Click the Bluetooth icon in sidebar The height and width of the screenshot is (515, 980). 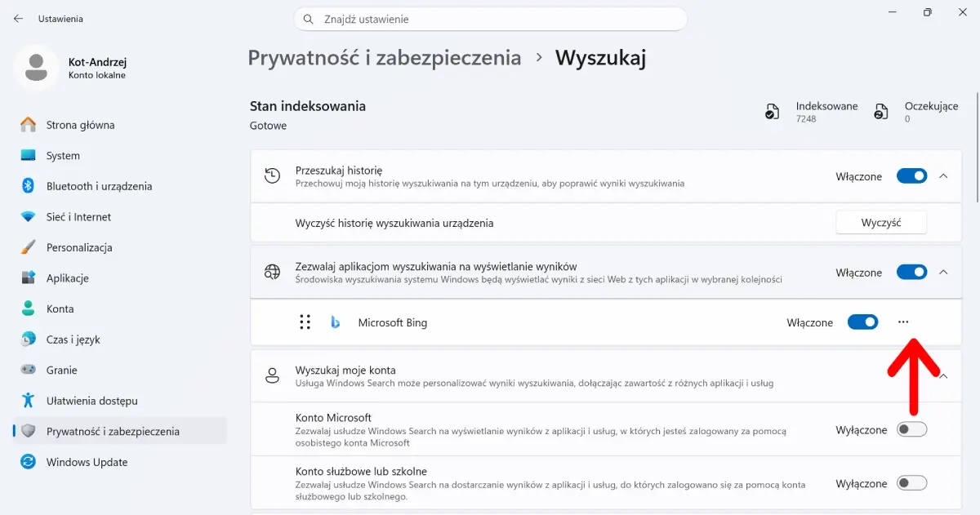[x=28, y=186]
